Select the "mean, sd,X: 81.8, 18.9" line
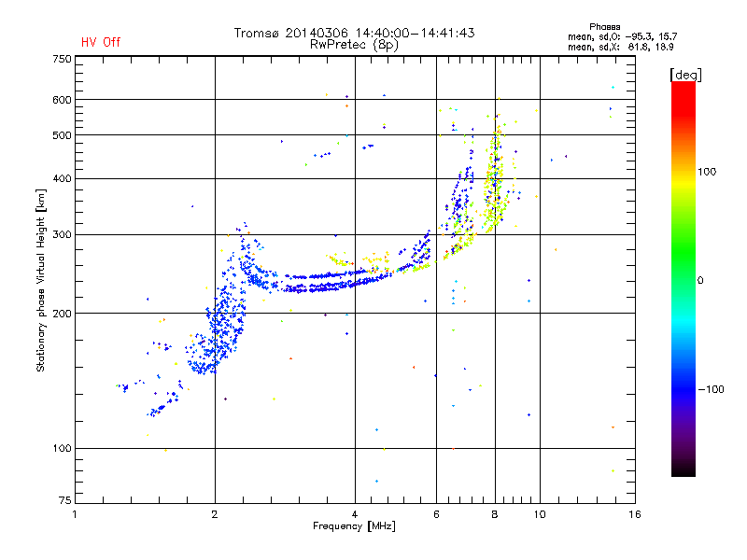 point(620,47)
